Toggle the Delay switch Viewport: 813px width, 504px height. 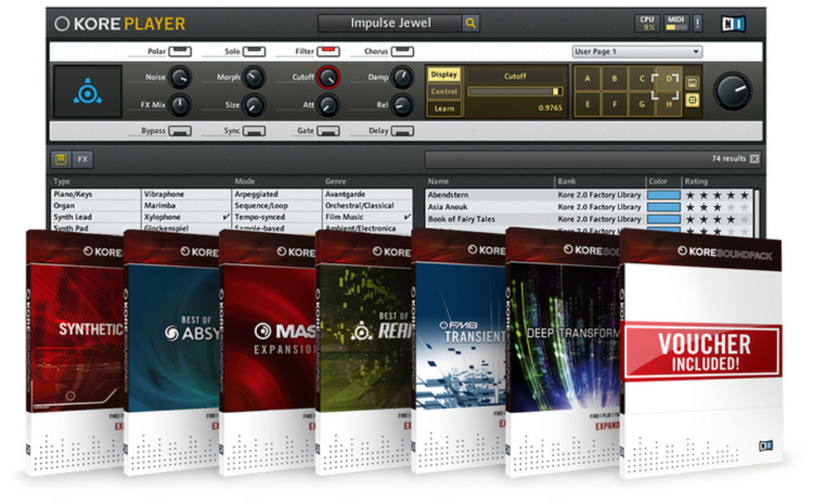pos(402,131)
